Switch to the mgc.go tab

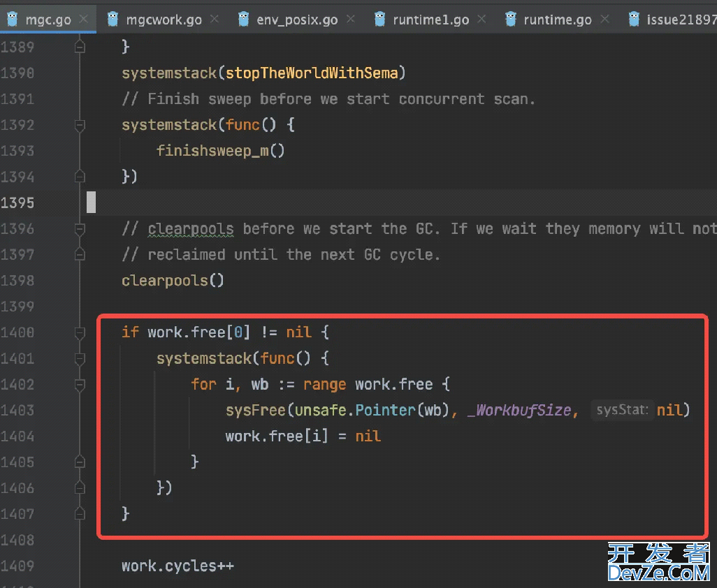point(48,20)
